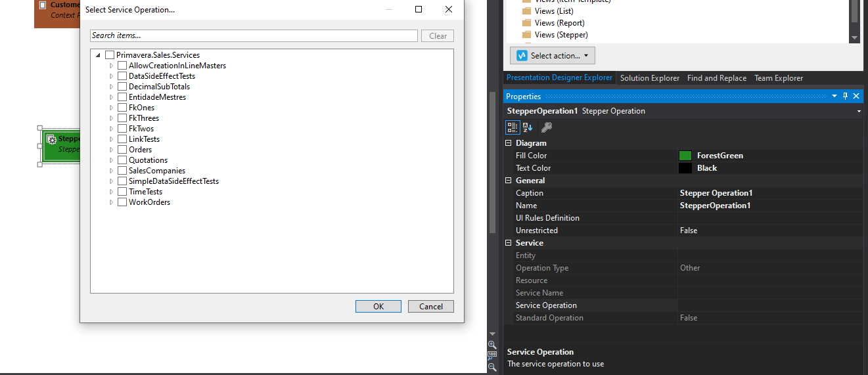868x375 pixels.
Task: Check the Primavera.Sales.Services root checkbox
Action: [x=110, y=55]
